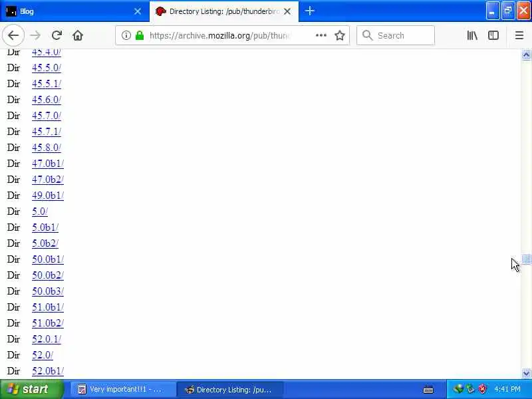
Task: Close the Blog tab
Action: tap(138, 11)
